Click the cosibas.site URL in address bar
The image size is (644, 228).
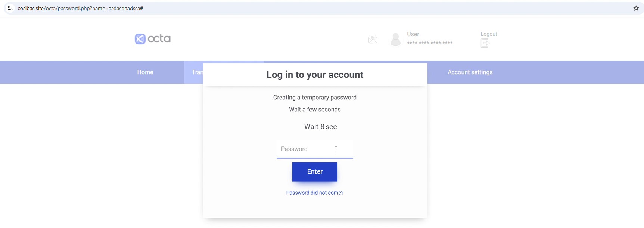pyautogui.click(x=81, y=8)
